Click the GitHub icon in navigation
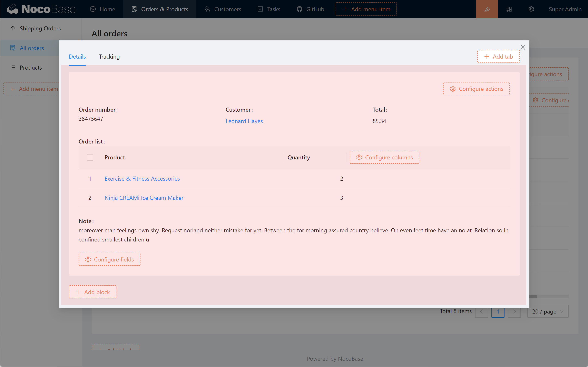 (x=299, y=9)
